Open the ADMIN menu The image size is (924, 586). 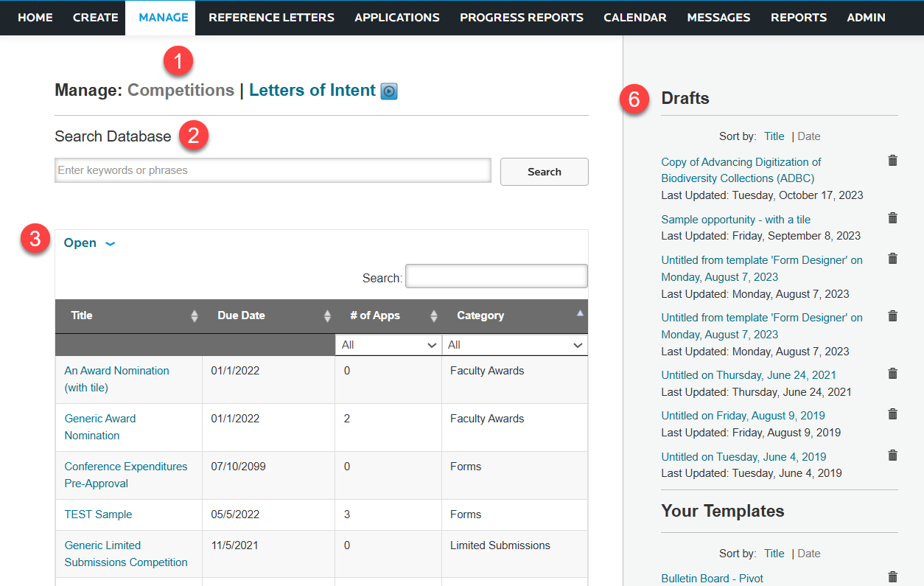867,18
